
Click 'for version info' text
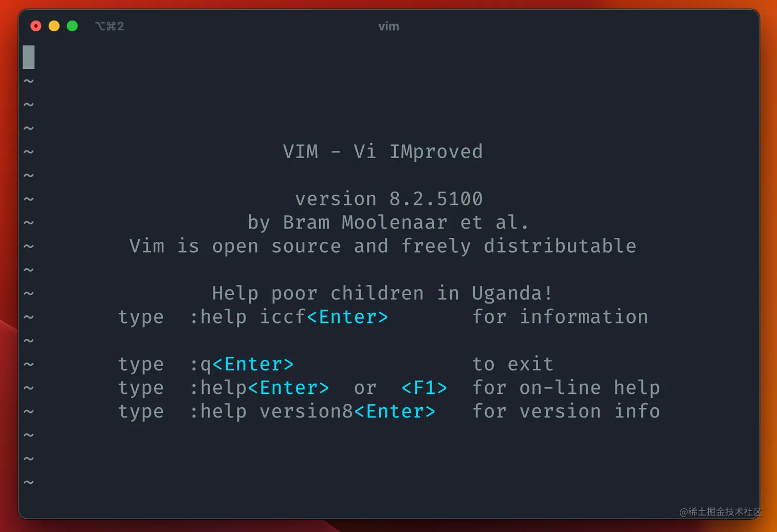point(566,411)
